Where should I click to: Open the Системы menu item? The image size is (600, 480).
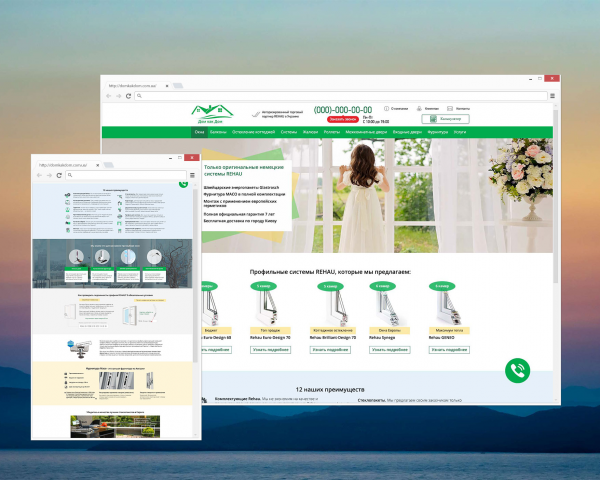coord(289,132)
